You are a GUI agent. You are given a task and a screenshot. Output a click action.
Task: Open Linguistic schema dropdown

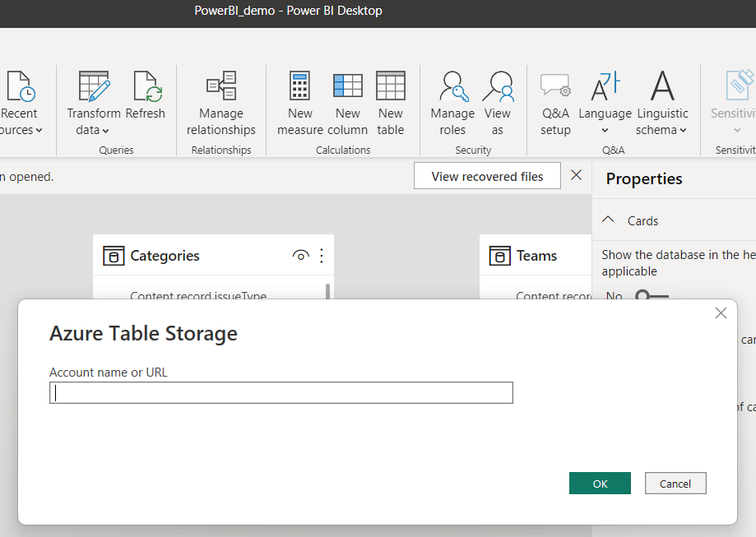tap(662, 103)
